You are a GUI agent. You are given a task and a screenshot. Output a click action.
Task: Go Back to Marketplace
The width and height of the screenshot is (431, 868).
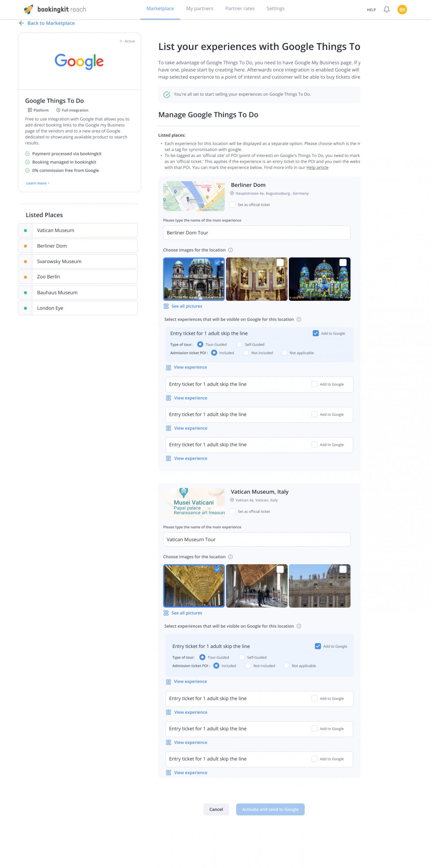51,23
